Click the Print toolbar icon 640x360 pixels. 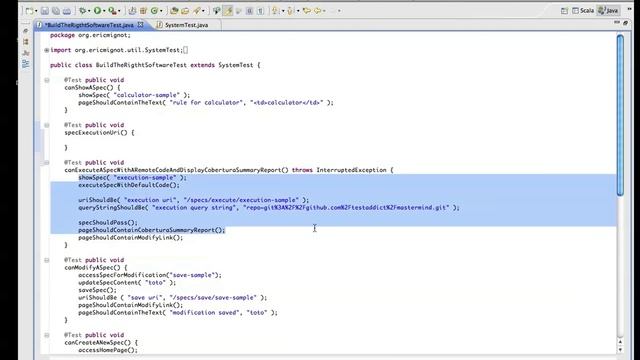pyautogui.click(x=67, y=11)
